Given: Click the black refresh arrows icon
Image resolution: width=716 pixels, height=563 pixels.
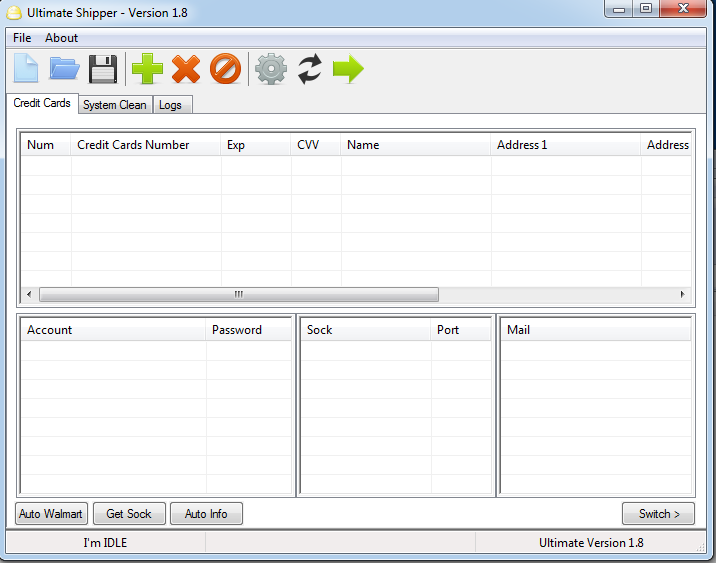Looking at the screenshot, I should [x=310, y=69].
